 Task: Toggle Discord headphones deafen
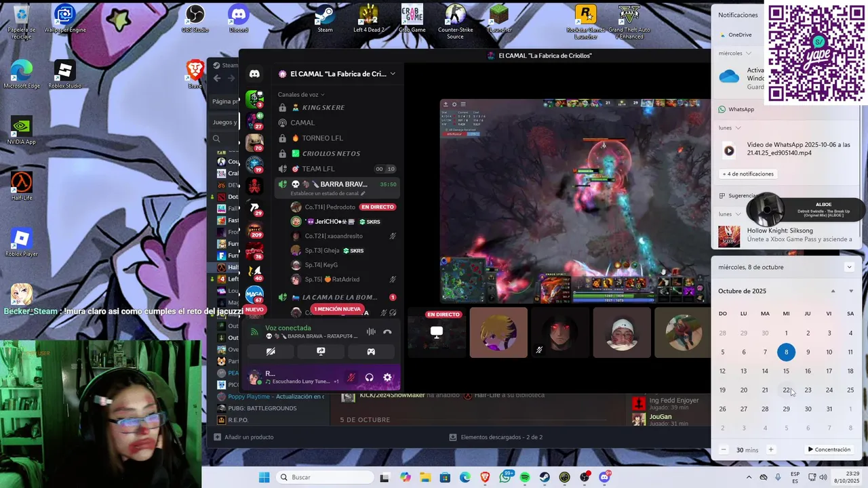click(x=370, y=378)
